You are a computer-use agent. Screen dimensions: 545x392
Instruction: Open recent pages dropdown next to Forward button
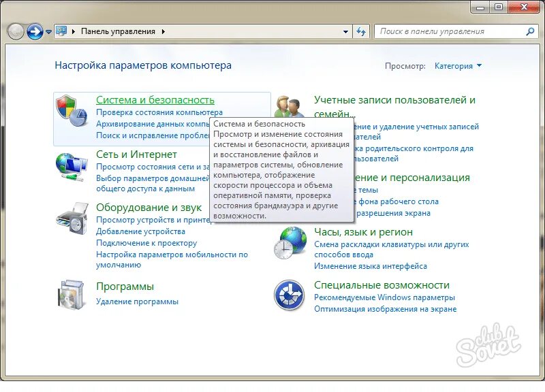[48, 32]
